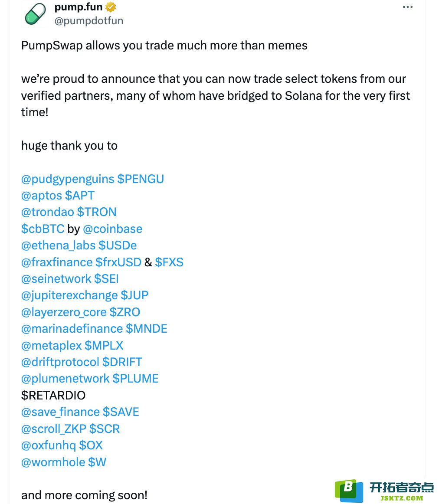
Task: Open the three-dot more options menu
Action: 407,7
